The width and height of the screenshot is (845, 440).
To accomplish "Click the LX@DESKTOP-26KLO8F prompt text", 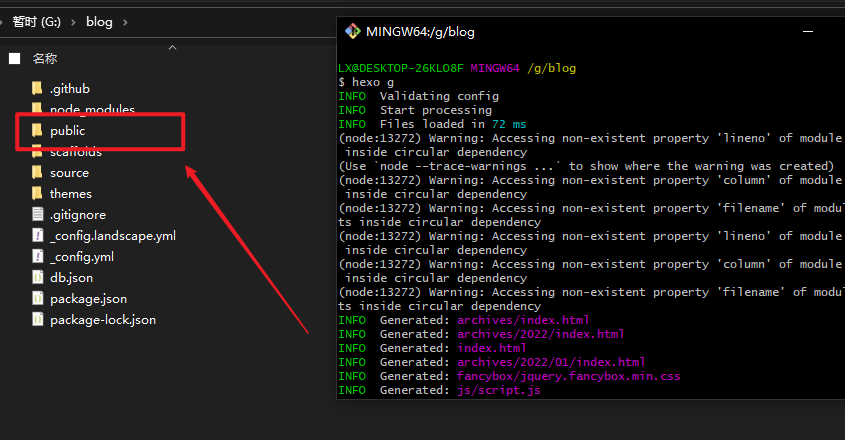I will (401, 68).
